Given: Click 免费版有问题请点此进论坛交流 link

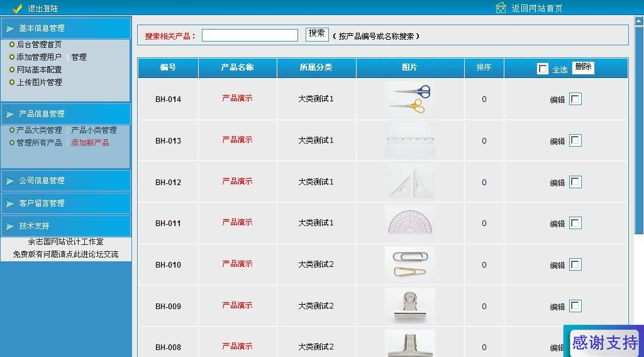Looking at the screenshot, I should [65, 254].
